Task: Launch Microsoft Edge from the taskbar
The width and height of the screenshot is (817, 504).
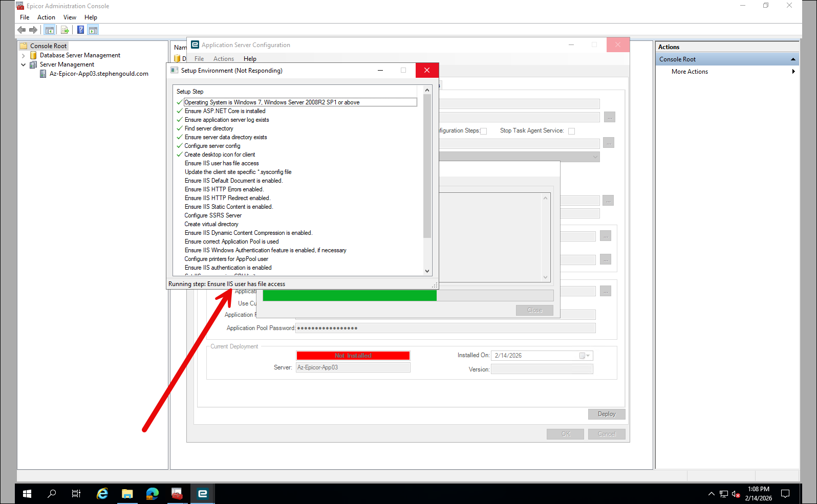Action: (x=152, y=494)
